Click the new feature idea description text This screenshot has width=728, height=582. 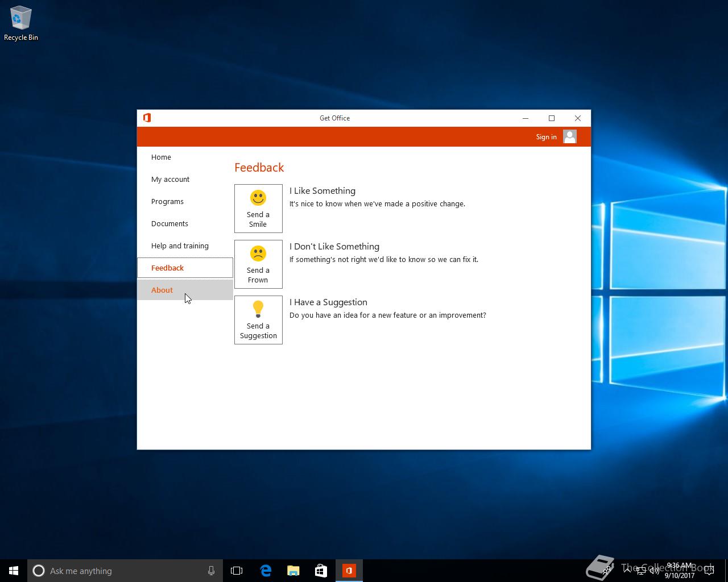(x=388, y=315)
